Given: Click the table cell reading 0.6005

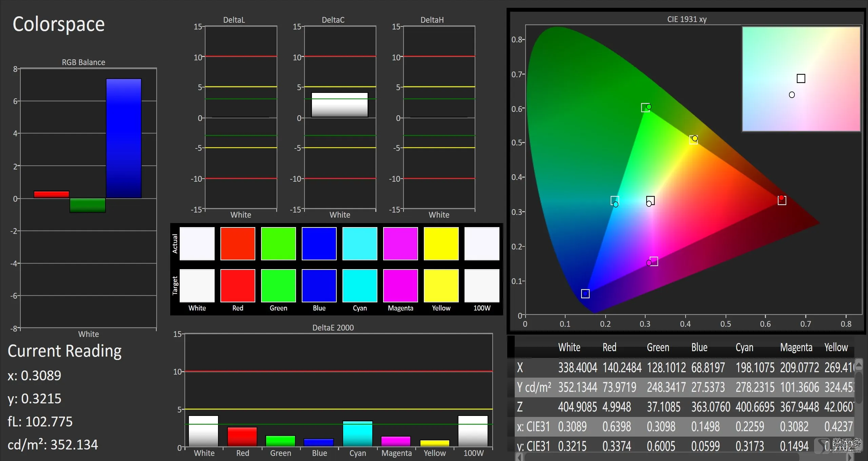Looking at the screenshot, I should click(661, 446).
